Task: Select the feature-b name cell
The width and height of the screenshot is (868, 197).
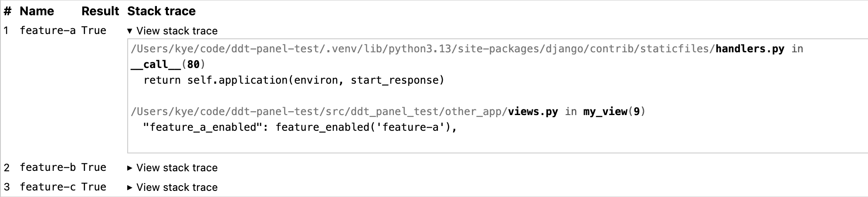Action: pos(47,167)
